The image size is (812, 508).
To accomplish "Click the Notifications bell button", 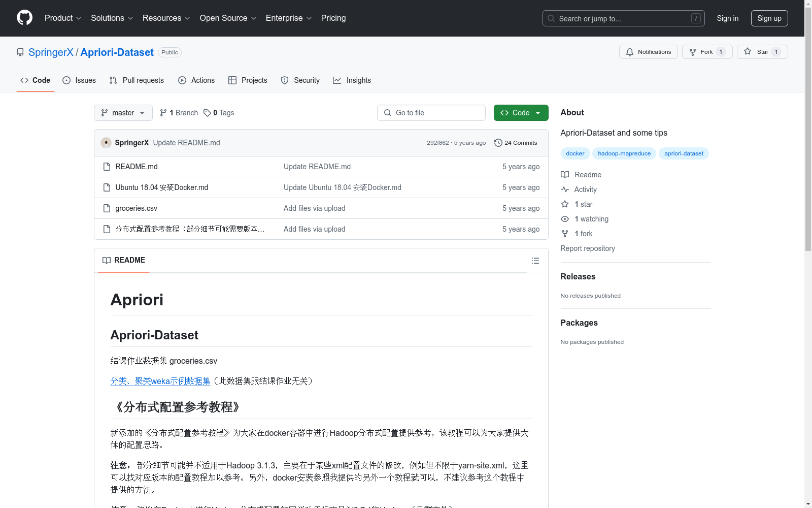I will click(x=648, y=52).
